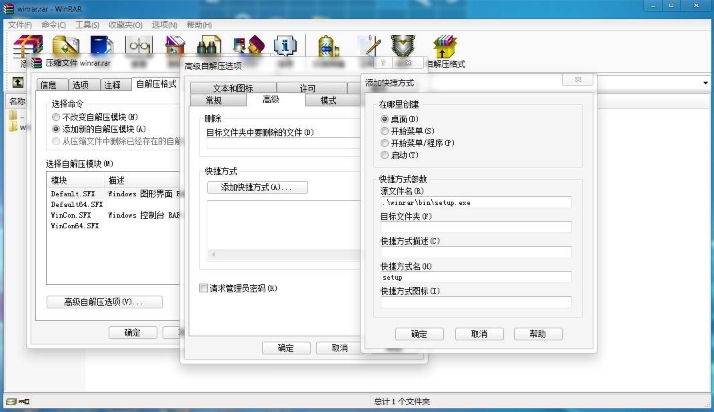Switch to the 文本和图标 tab
This screenshot has height=412, width=714.
pyautogui.click(x=233, y=88)
